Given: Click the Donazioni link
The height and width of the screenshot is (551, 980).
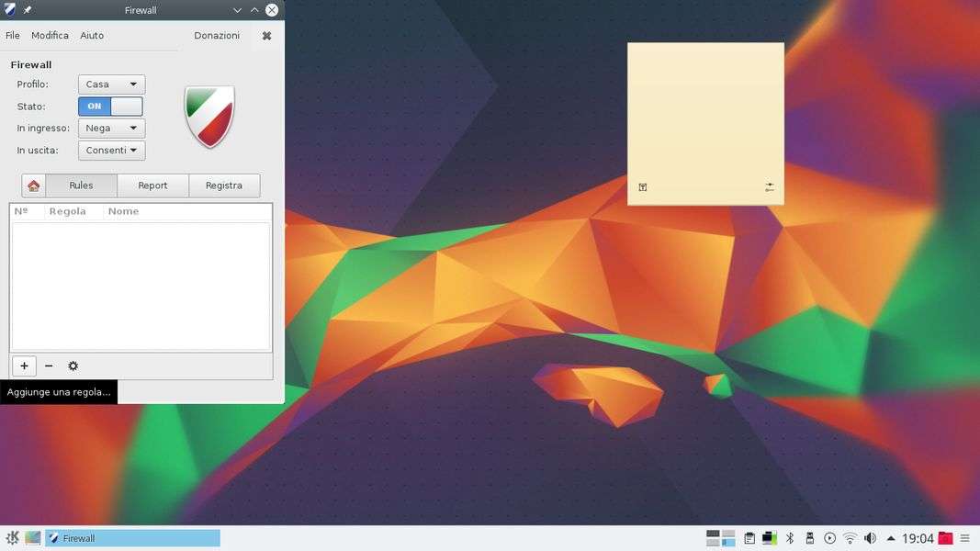Looking at the screenshot, I should click(x=217, y=36).
